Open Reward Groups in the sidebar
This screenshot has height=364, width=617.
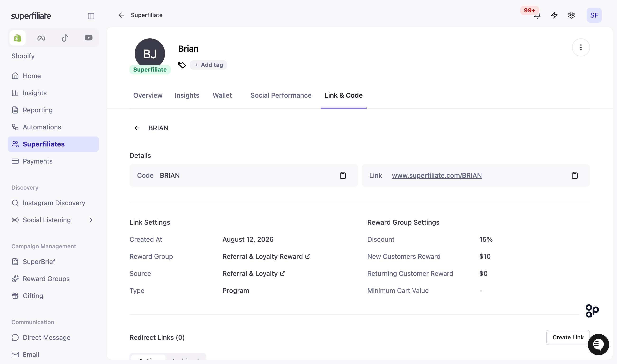pos(53,279)
